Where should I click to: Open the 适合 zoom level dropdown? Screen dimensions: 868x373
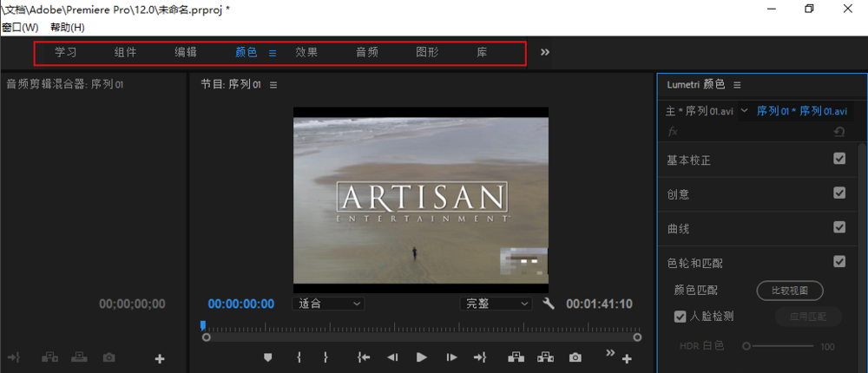tap(330, 304)
